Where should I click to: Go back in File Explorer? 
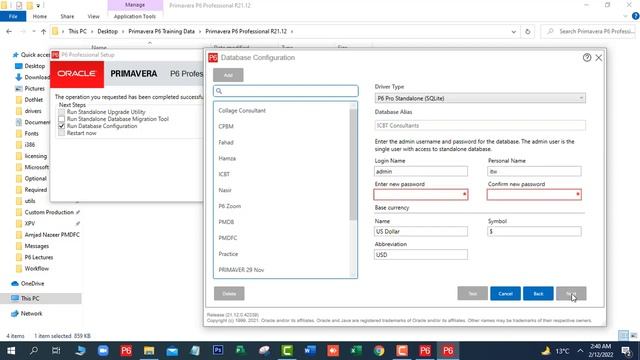(x=9, y=31)
